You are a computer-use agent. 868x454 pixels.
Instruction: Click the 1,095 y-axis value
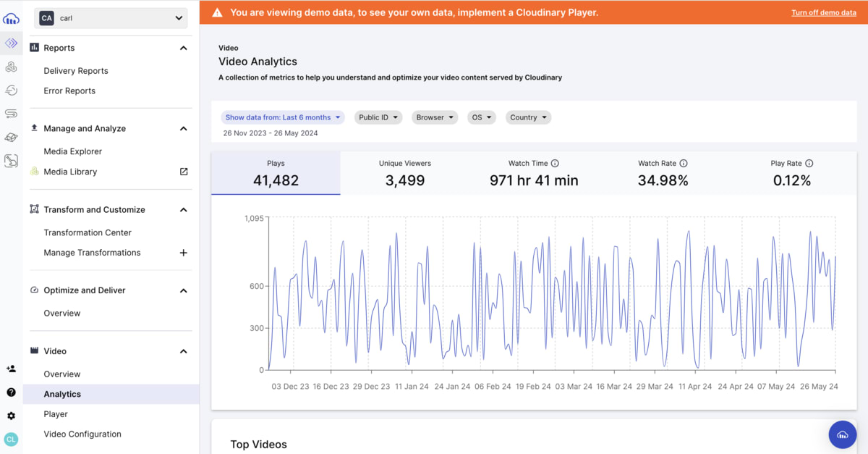[255, 218]
